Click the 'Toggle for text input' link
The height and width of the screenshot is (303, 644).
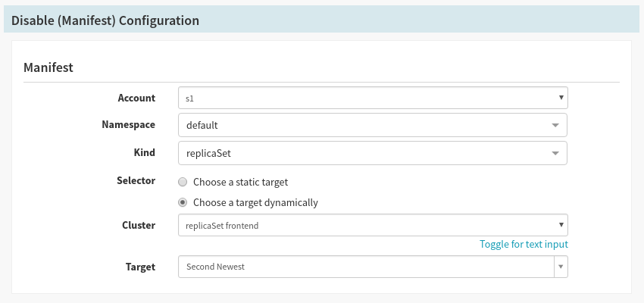(524, 244)
